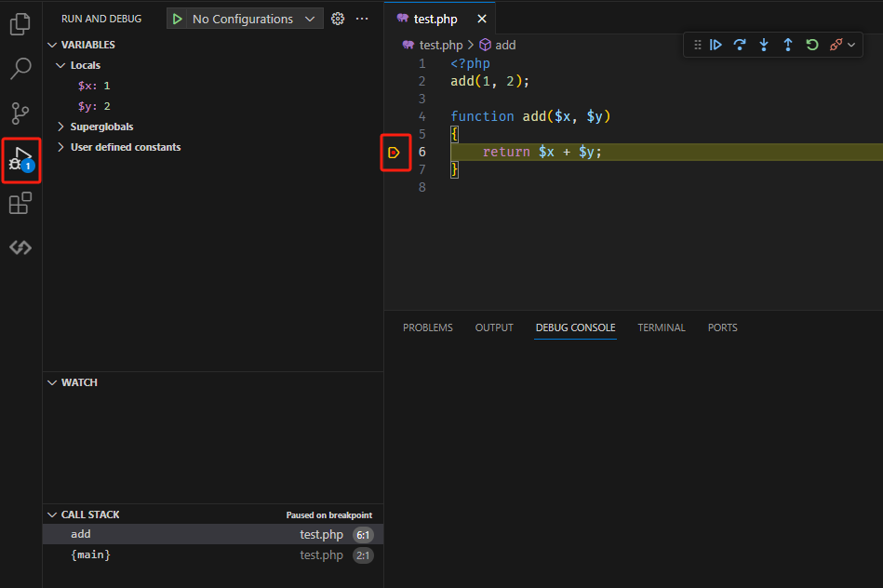Click the function add declaration on line 4
883x588 pixels.
point(530,116)
